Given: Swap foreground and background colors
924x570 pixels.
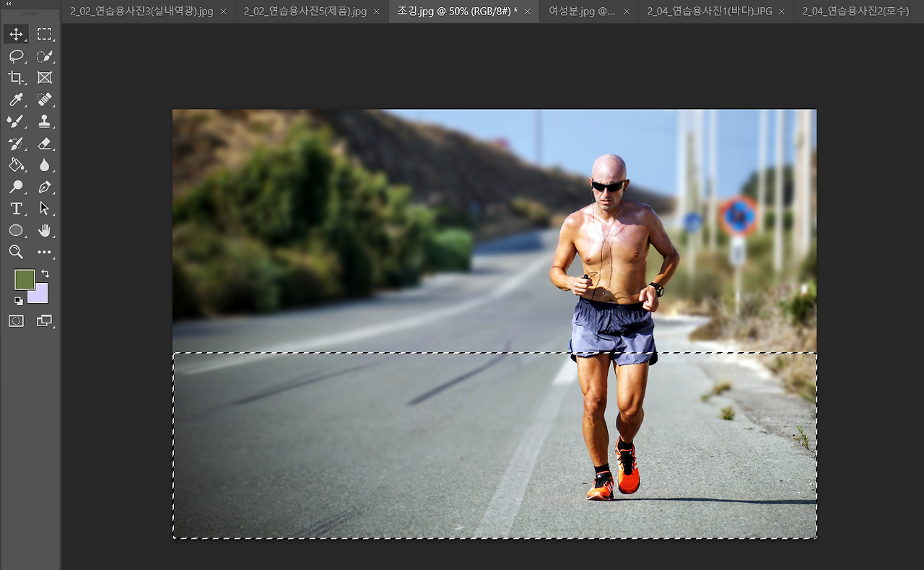Looking at the screenshot, I should pyautogui.click(x=45, y=273).
